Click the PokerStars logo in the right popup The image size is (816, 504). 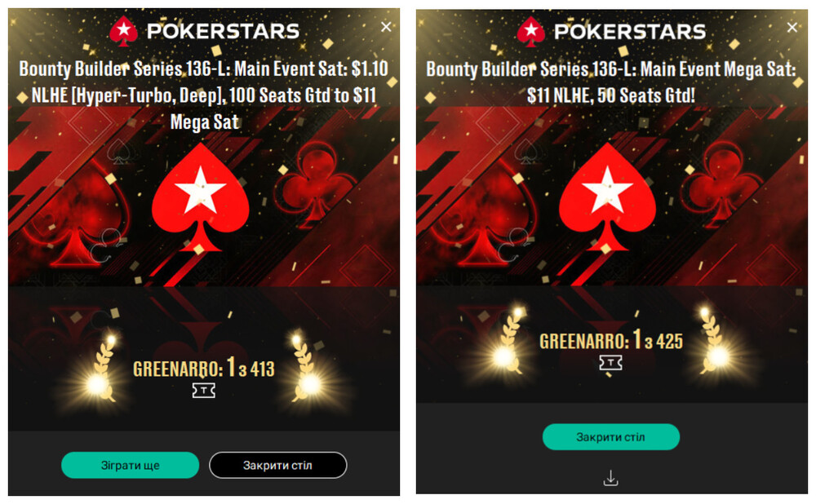pos(611,31)
